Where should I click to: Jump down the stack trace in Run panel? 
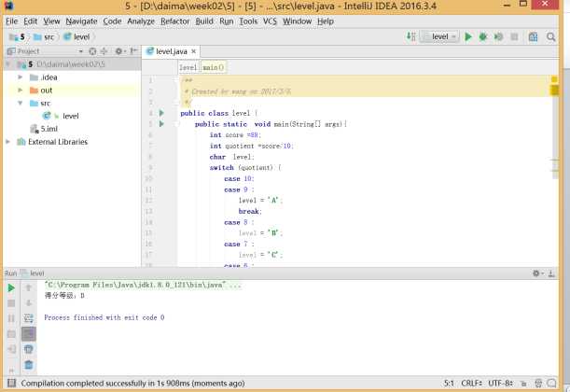pyautogui.click(x=28, y=303)
